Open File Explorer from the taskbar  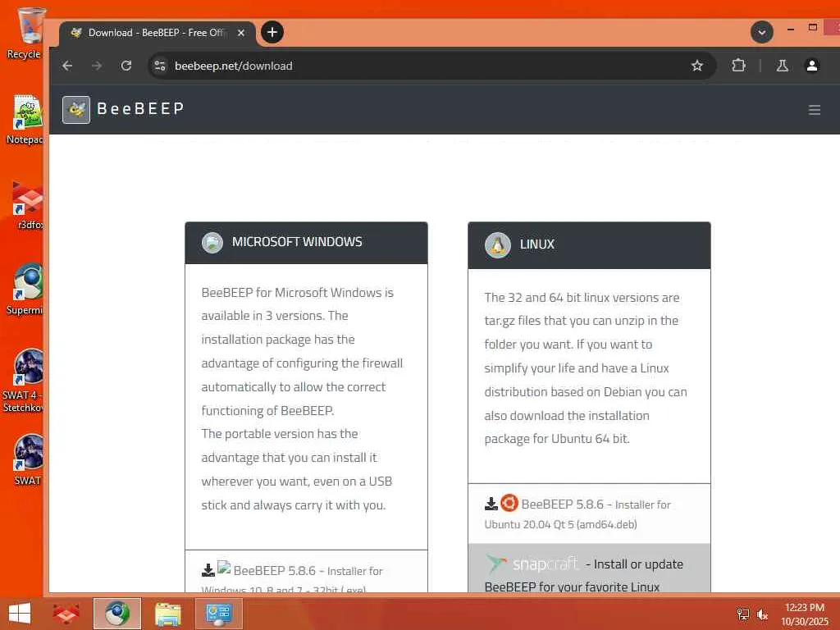(167, 614)
